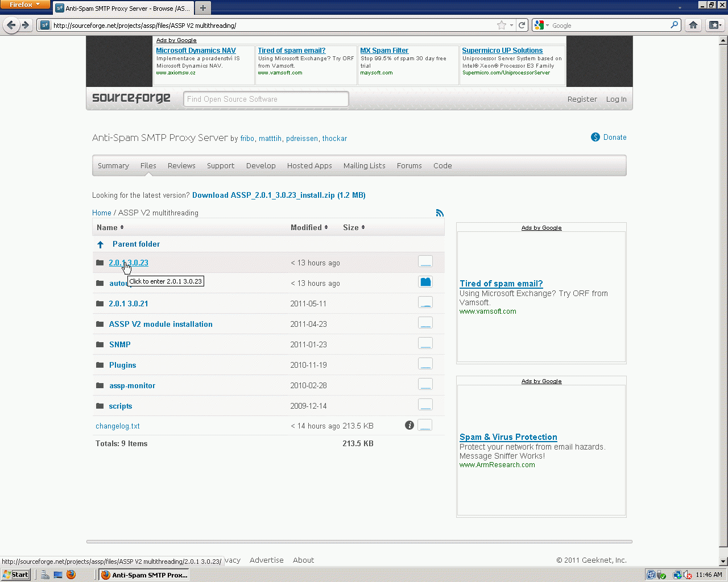Open download stats chart for ASSP V2 module installation
This screenshot has width=728, height=582.
[x=425, y=323]
